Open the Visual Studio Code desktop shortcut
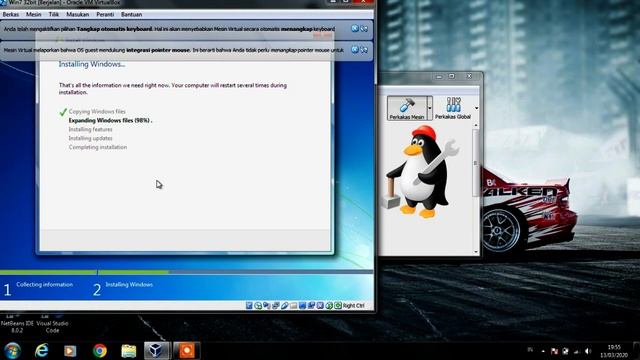The width and height of the screenshot is (640, 360). [52, 324]
